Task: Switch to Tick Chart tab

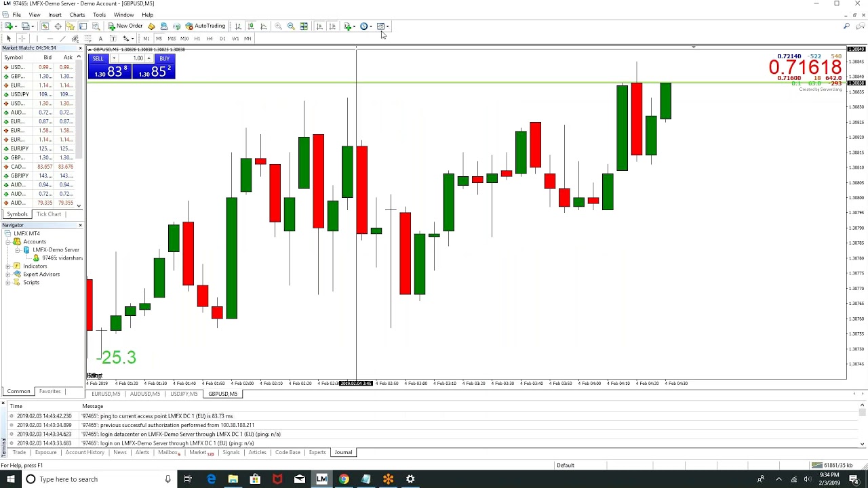Action: pos(49,214)
